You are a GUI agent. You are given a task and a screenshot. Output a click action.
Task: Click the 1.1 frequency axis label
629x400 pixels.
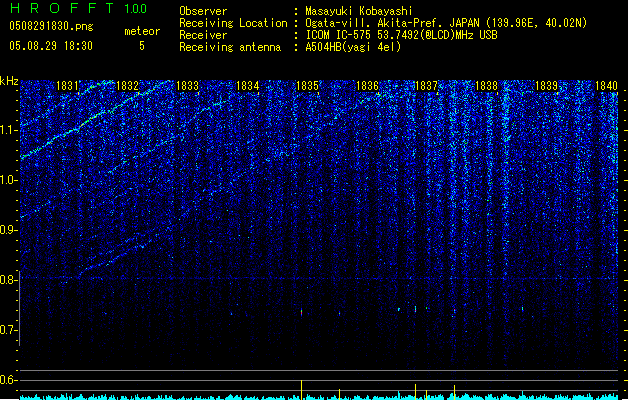[x=8, y=130]
